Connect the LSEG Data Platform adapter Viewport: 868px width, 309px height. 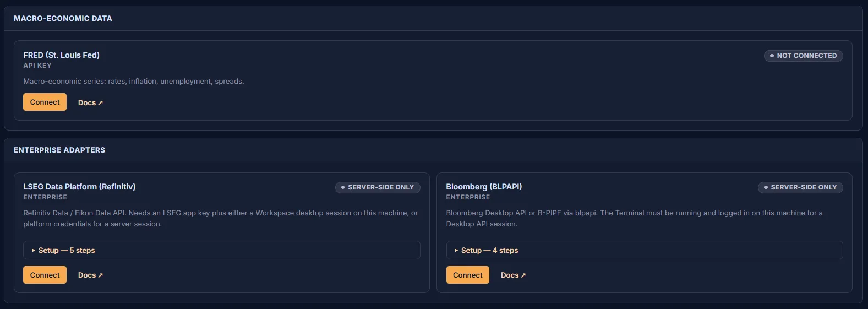[45, 275]
